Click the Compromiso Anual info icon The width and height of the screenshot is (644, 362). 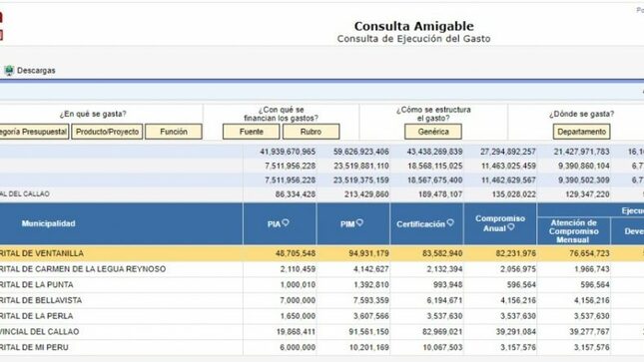(x=510, y=227)
